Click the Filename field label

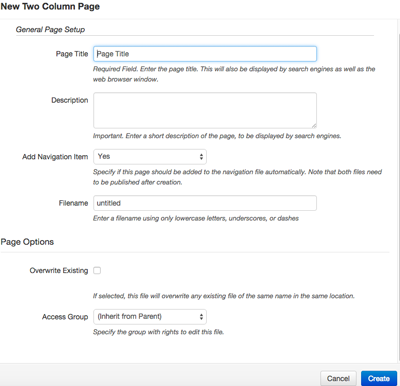pyautogui.click(x=73, y=203)
